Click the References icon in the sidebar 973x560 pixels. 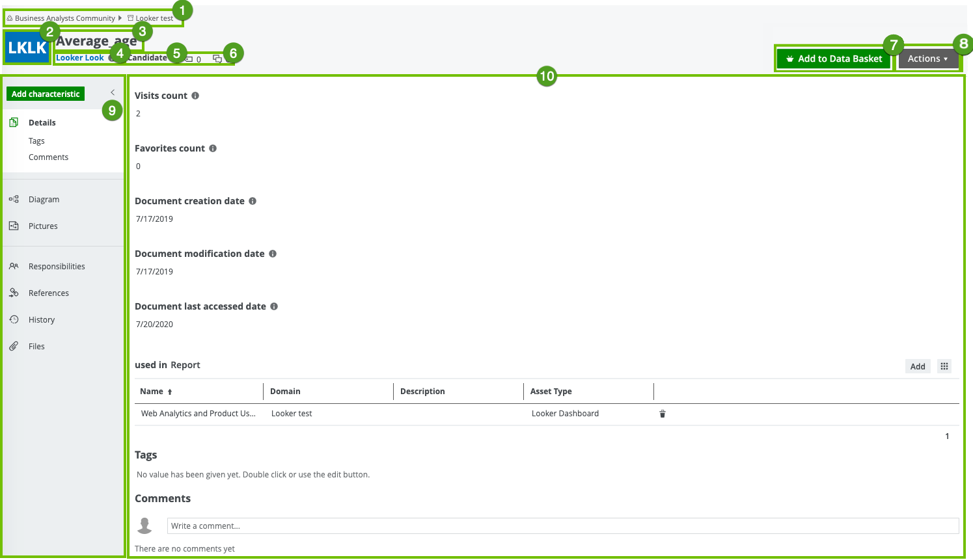[x=14, y=293]
